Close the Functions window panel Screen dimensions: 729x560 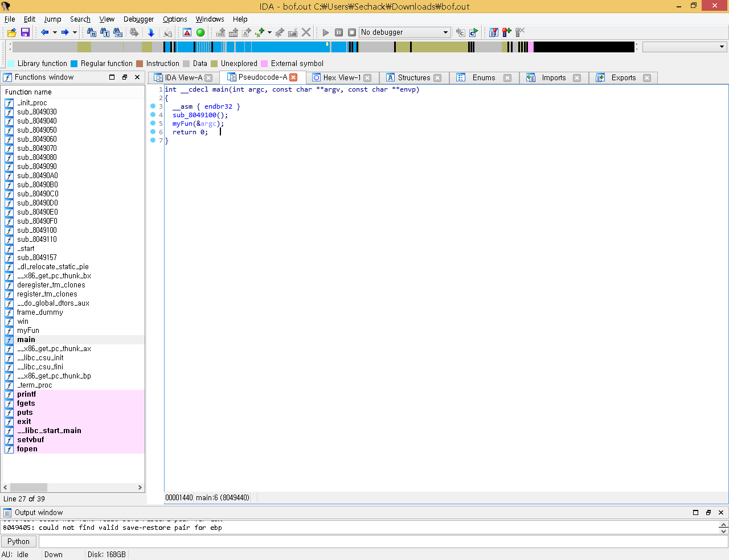[x=137, y=77]
